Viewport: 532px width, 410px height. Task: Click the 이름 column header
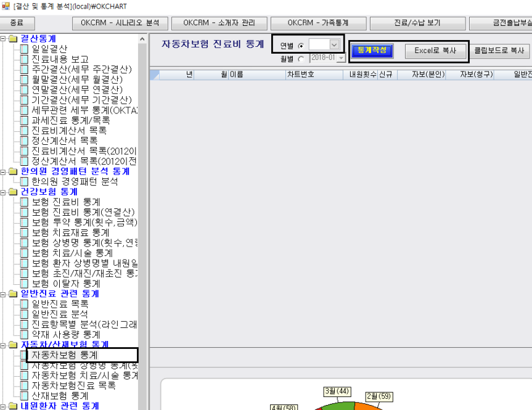pyautogui.click(x=257, y=75)
